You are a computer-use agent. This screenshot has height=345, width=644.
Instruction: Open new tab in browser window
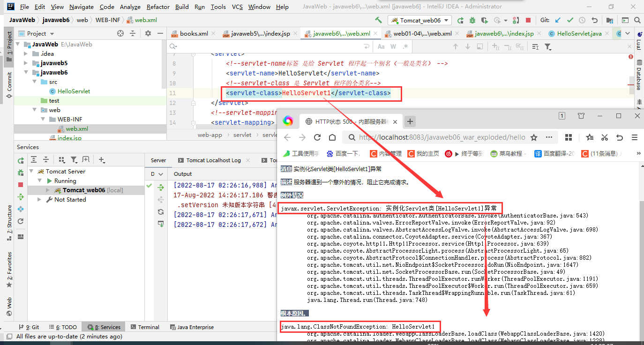410,121
